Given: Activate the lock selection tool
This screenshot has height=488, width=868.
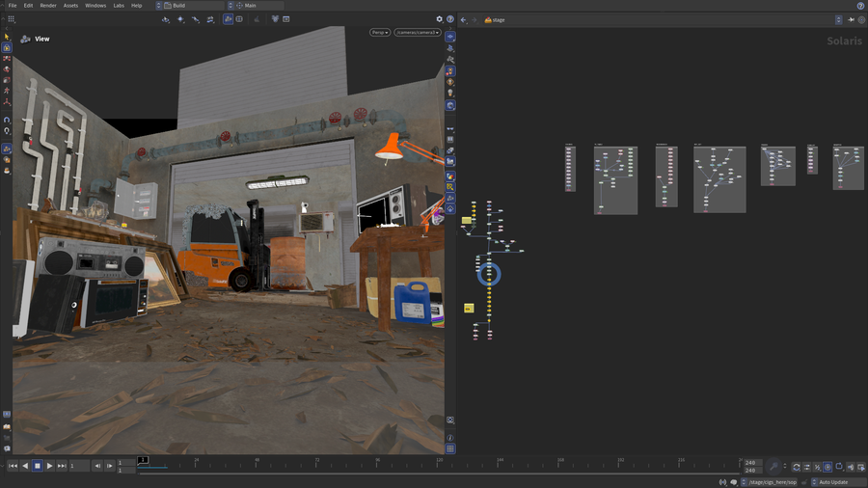Looking at the screenshot, I should pos(7,47).
